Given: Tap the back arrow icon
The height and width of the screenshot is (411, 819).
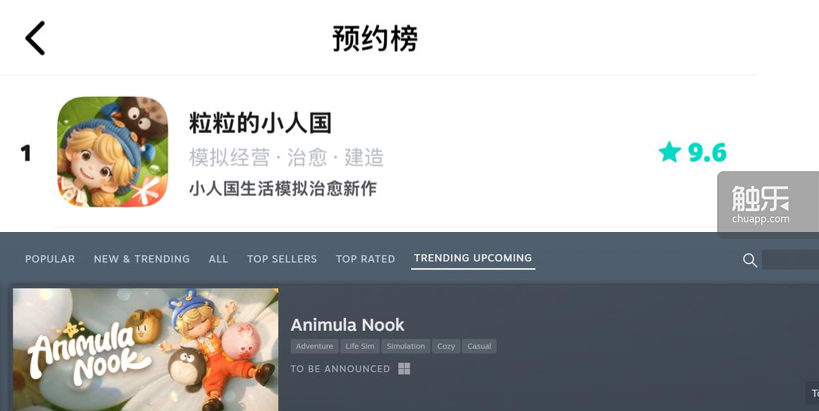Looking at the screenshot, I should (x=35, y=38).
